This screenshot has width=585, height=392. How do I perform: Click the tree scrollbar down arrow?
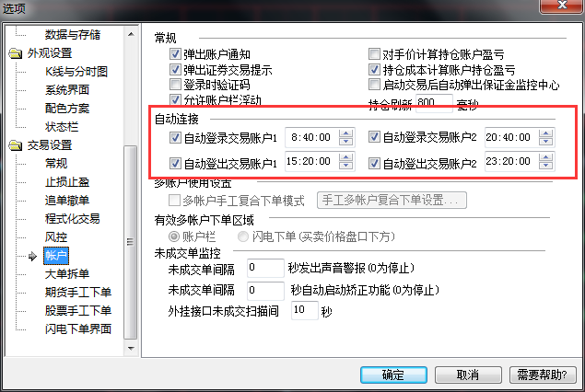coord(131,349)
